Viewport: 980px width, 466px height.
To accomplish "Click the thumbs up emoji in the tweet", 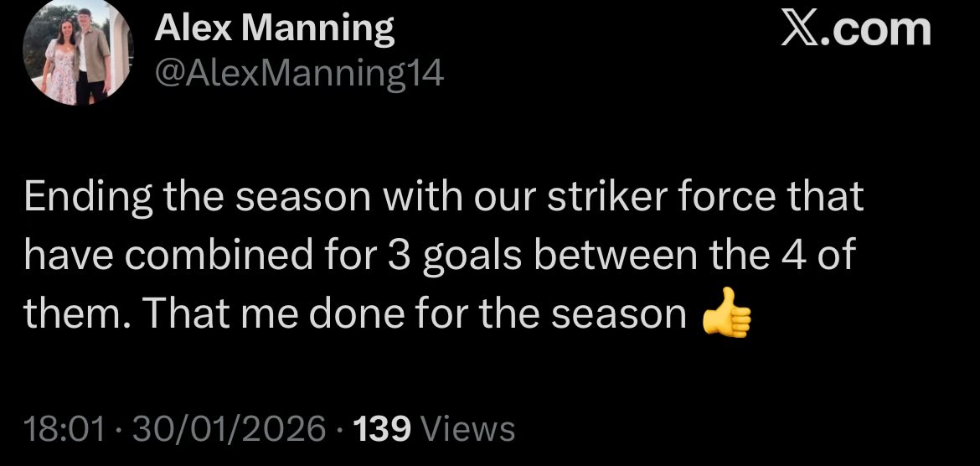I will coord(725,313).
